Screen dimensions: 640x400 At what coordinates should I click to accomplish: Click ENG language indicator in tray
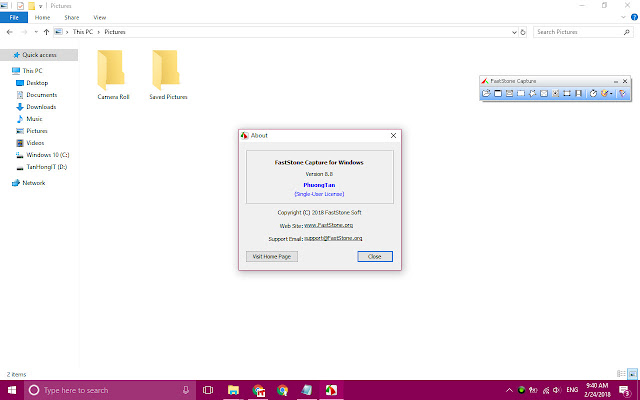point(572,390)
